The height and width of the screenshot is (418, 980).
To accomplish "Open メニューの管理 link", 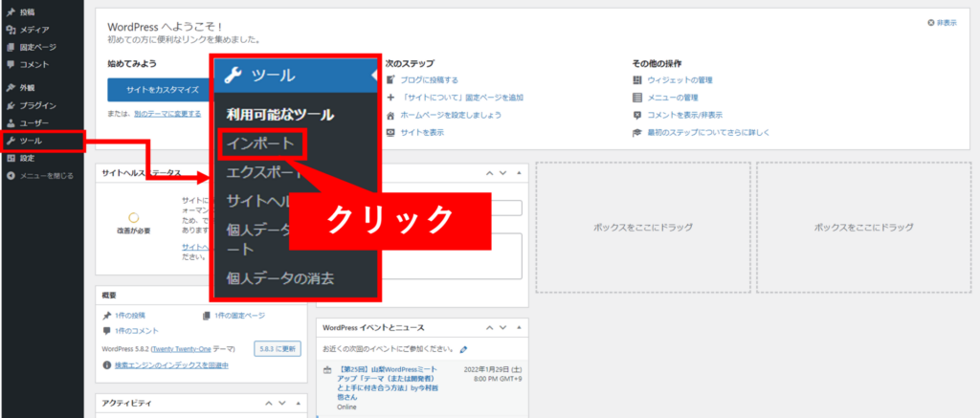I will (673, 98).
